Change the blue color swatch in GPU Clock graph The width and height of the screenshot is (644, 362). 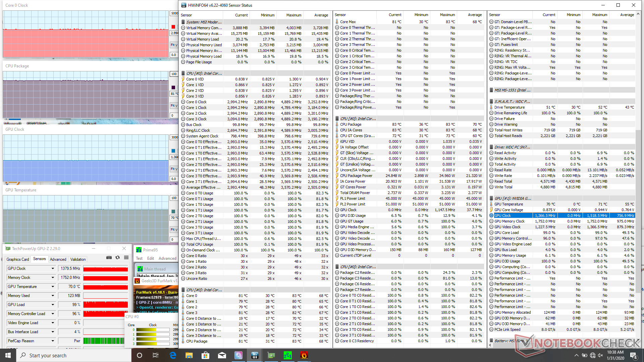click(173, 151)
